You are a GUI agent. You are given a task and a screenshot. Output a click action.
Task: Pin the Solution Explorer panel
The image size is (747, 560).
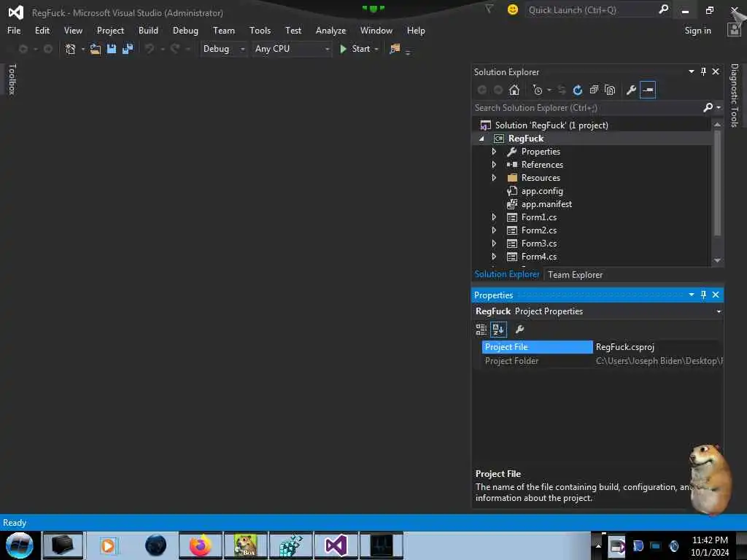[x=704, y=71]
